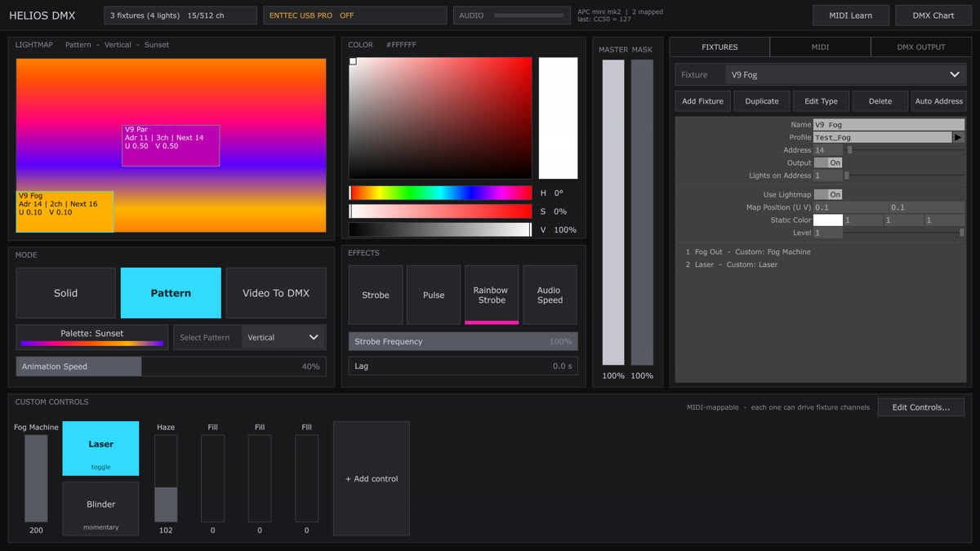
Task: Click the Fog Machine fader
Action: tap(36, 478)
